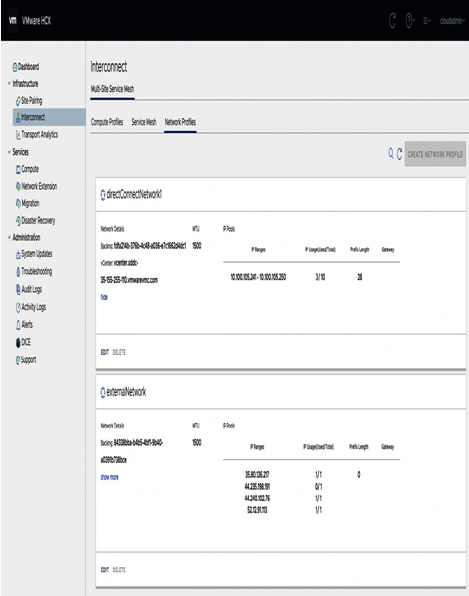Click the System Updates icon

click(x=18, y=254)
